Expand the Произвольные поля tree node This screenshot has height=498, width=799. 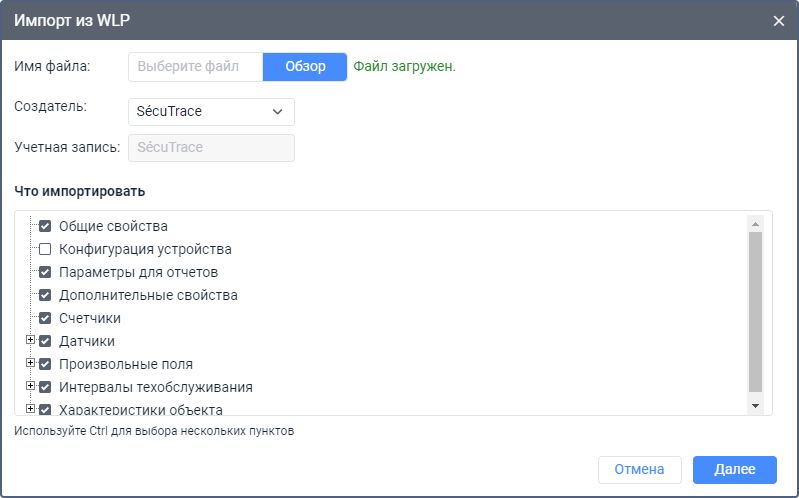31,363
